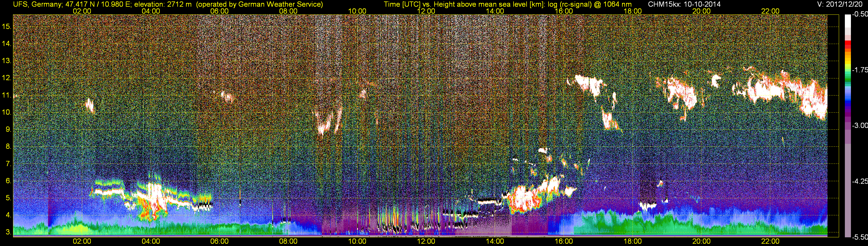Click "16:00" on the bottom time axis

pyautogui.click(x=564, y=241)
